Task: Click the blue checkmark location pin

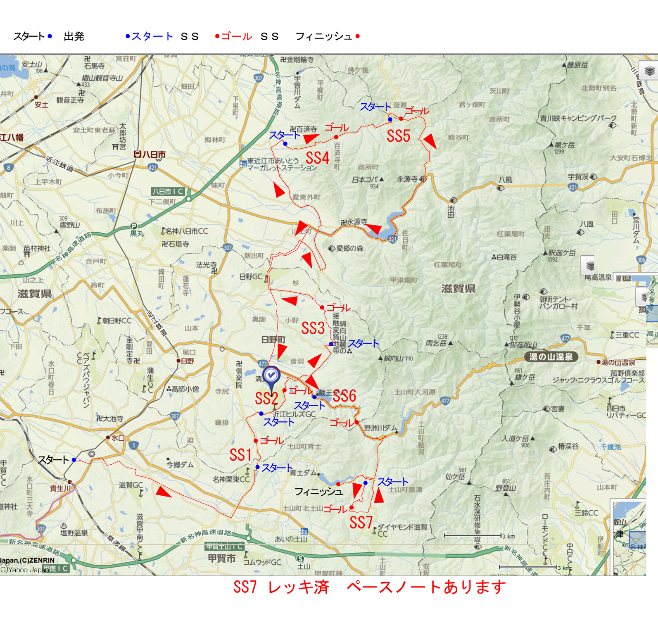Action: click(x=271, y=375)
